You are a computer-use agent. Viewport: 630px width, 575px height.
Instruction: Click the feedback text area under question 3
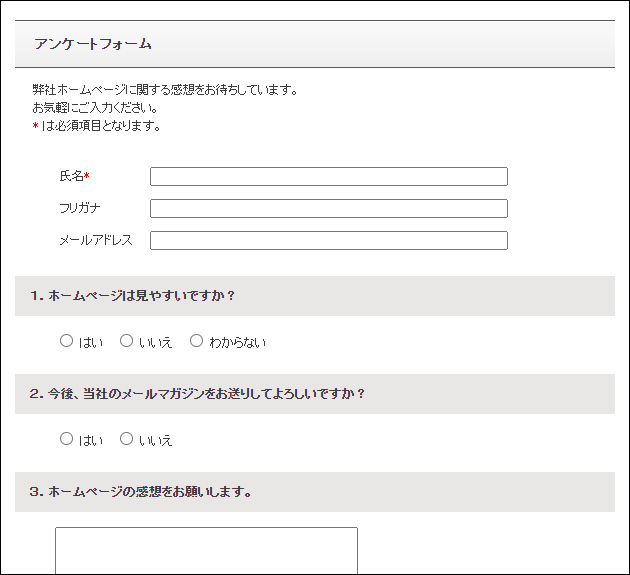(x=206, y=550)
